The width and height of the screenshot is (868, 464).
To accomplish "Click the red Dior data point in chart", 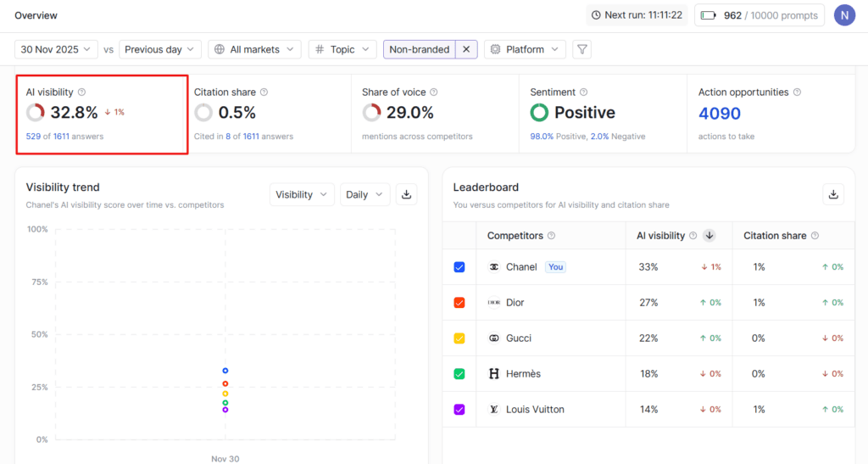I will point(225,383).
